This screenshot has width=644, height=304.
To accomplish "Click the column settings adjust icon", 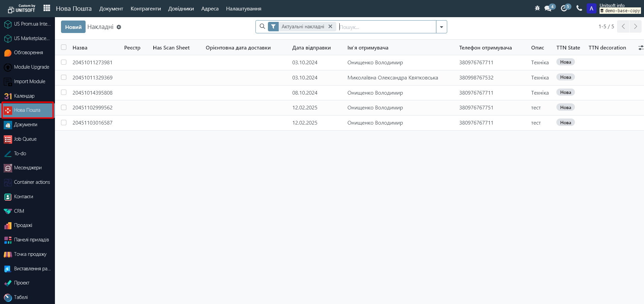I will pos(641,48).
